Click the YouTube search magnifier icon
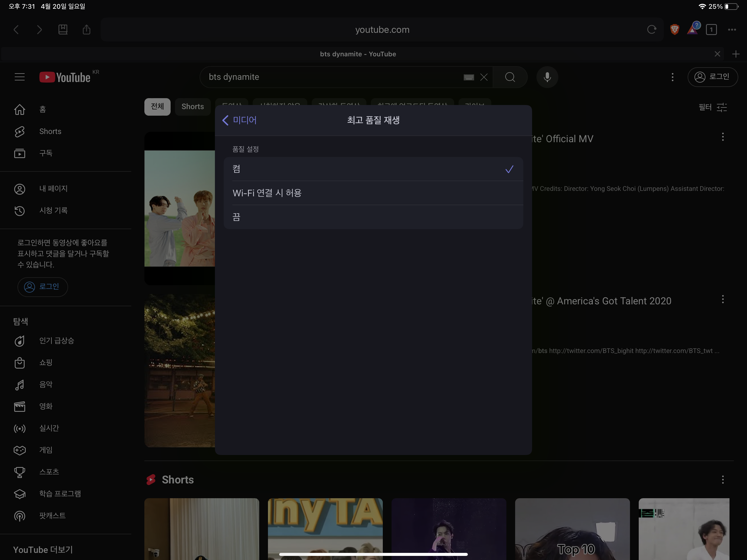The width and height of the screenshot is (747, 560). coord(510,77)
